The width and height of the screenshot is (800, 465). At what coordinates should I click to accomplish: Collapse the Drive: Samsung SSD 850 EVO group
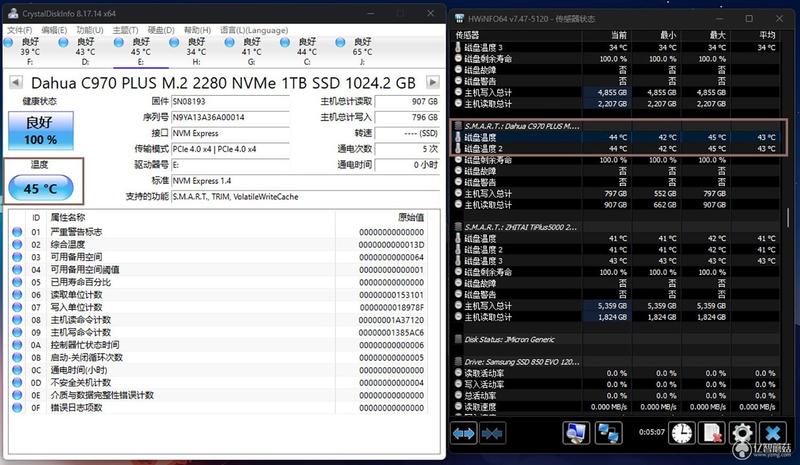tap(459, 361)
